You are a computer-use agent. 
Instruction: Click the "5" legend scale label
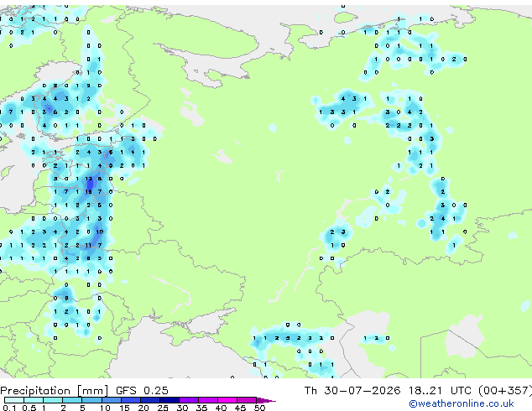pyautogui.click(x=82, y=408)
